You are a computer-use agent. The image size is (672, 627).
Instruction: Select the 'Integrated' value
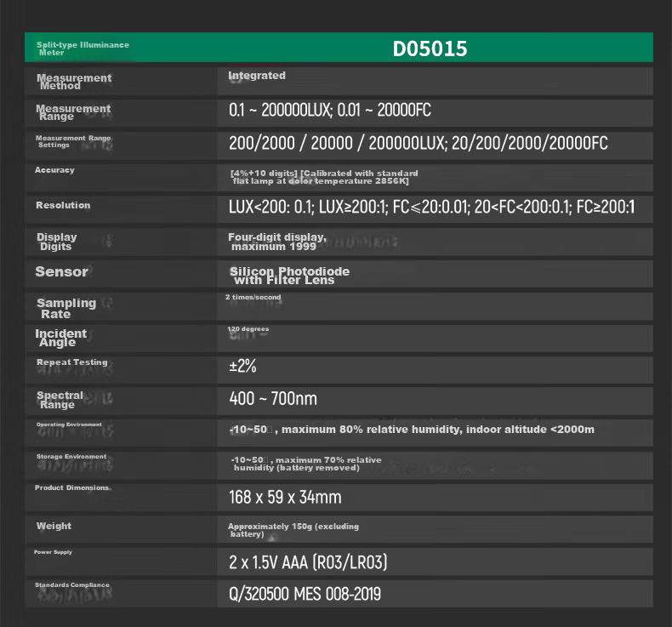[x=257, y=76]
